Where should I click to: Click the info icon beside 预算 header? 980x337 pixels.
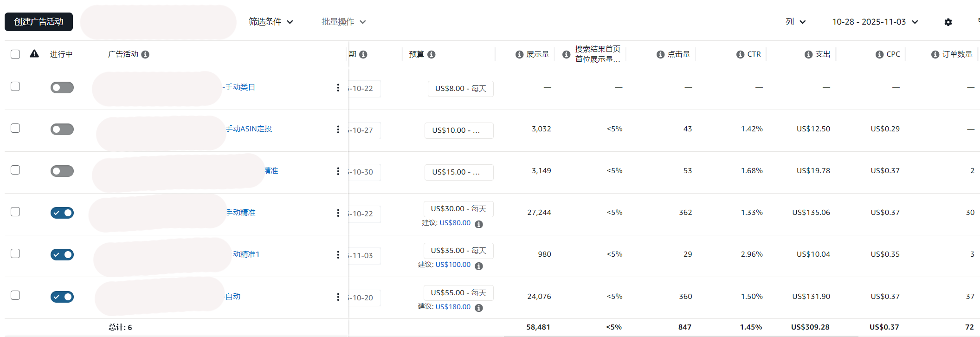(x=431, y=55)
